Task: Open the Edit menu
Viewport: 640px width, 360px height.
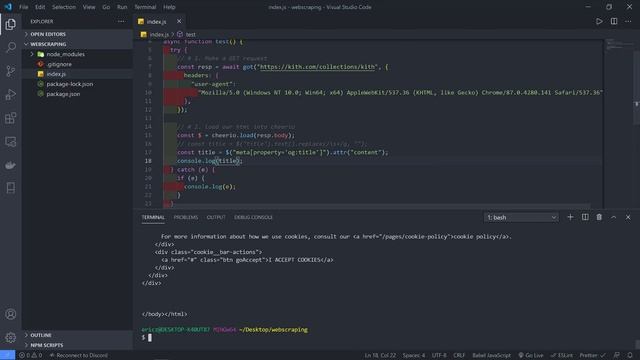Action: coord(40,7)
